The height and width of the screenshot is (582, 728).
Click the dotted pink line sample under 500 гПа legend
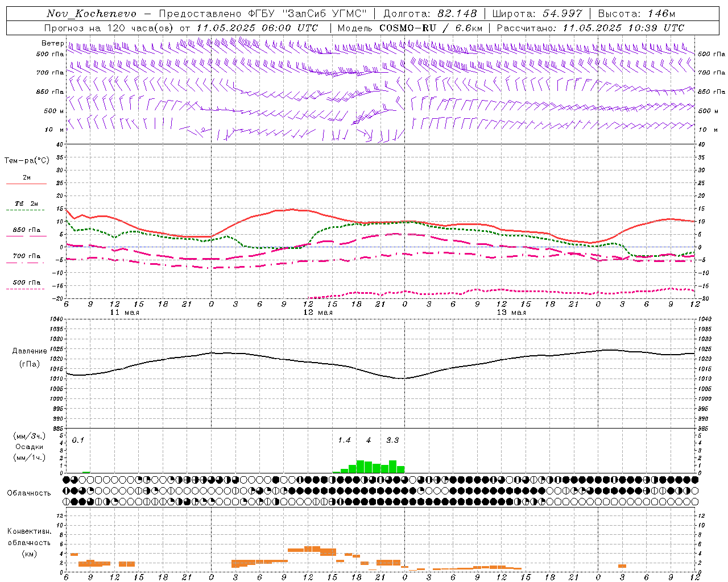coord(26,289)
